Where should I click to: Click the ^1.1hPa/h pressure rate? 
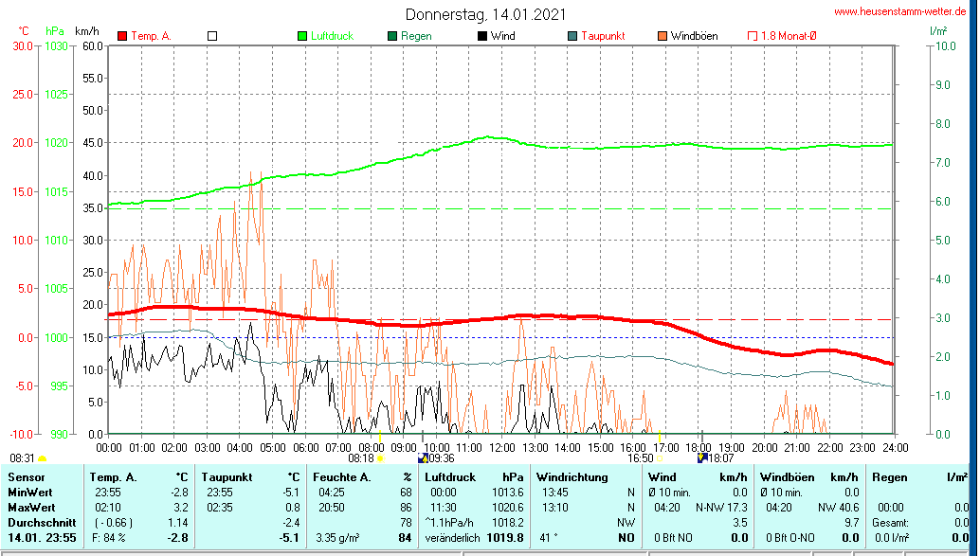[x=449, y=522]
